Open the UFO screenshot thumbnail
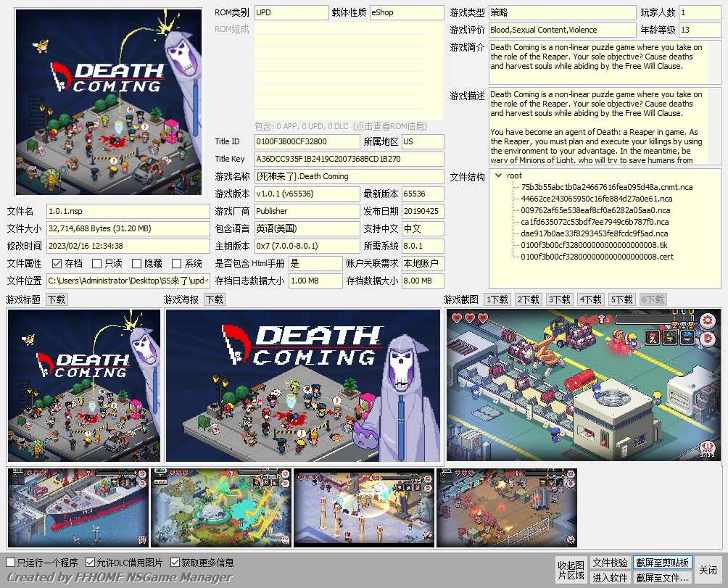Image resolution: width=728 pixels, height=588 pixels. point(220,508)
